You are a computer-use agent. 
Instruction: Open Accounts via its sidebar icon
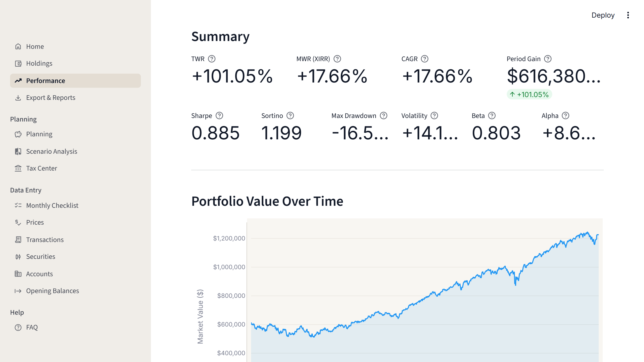click(x=18, y=274)
